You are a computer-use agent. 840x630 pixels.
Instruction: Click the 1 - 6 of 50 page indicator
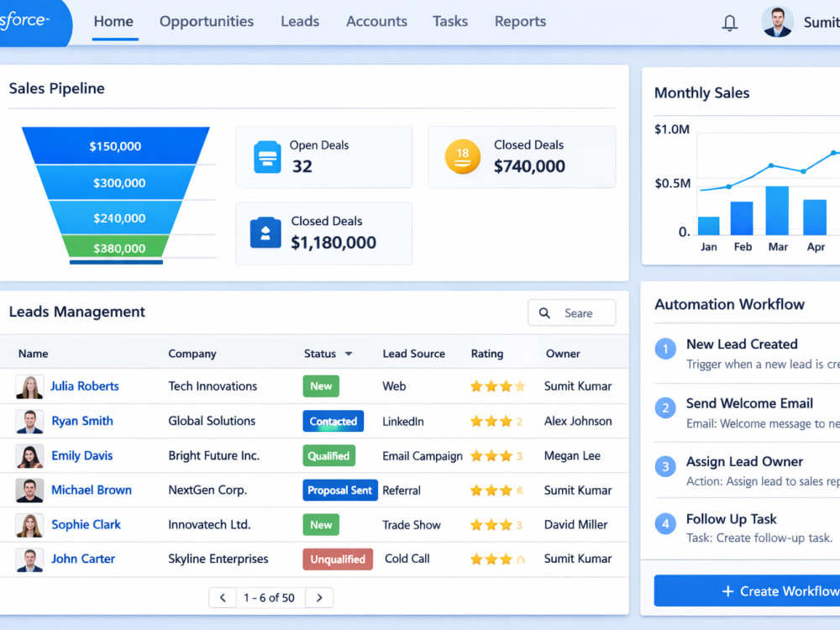(269, 598)
